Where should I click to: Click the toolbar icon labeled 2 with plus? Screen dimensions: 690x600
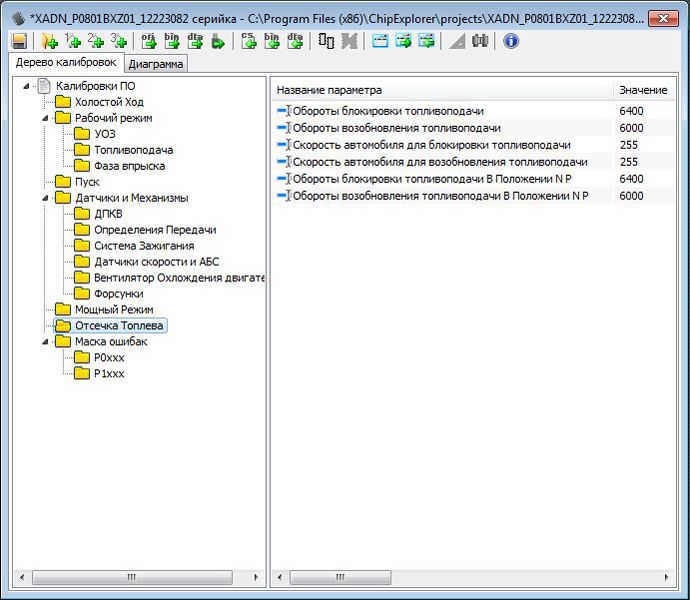pyautogui.click(x=96, y=41)
